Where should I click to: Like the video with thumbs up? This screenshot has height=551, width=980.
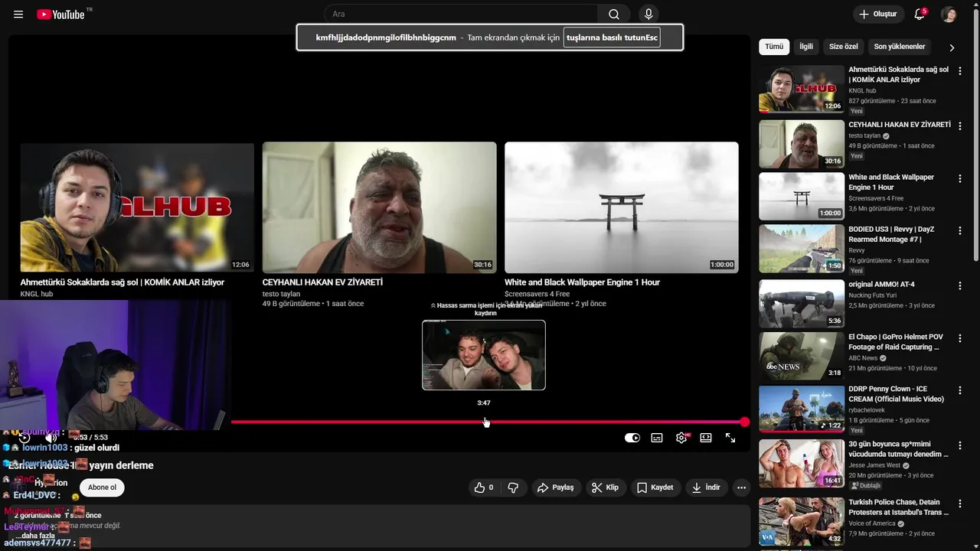pos(483,487)
